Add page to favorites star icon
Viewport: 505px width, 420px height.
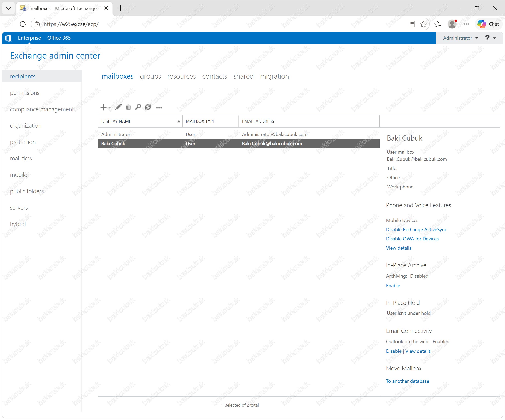423,24
